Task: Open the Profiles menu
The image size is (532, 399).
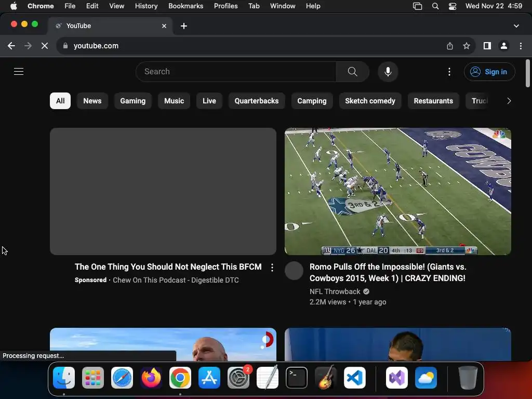Action: pos(225,6)
